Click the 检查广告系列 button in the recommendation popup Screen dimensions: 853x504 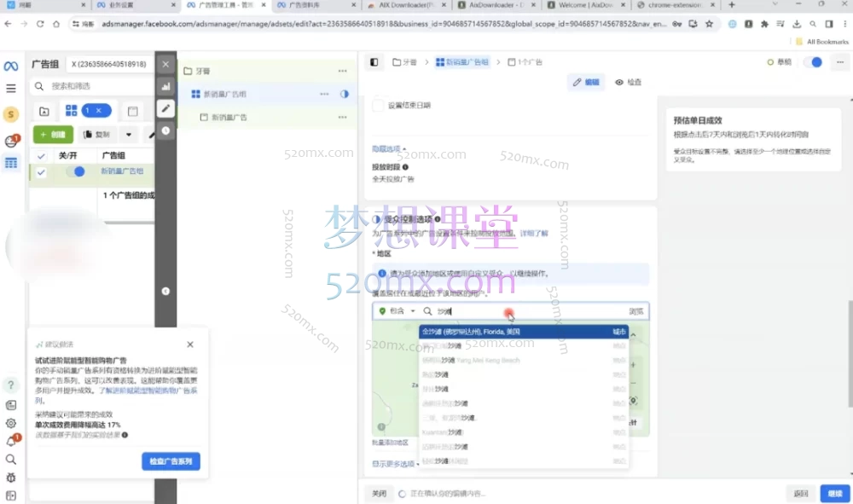[x=171, y=461]
